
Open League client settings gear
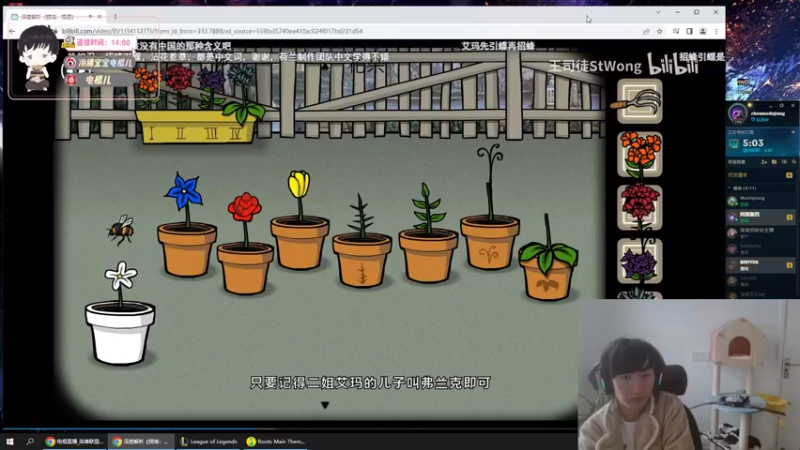pyautogui.click(x=781, y=106)
